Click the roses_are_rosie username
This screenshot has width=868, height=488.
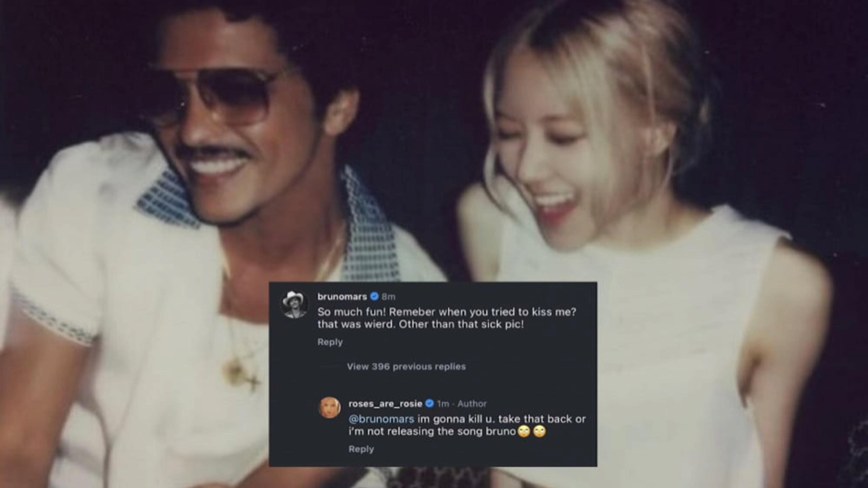(x=385, y=403)
